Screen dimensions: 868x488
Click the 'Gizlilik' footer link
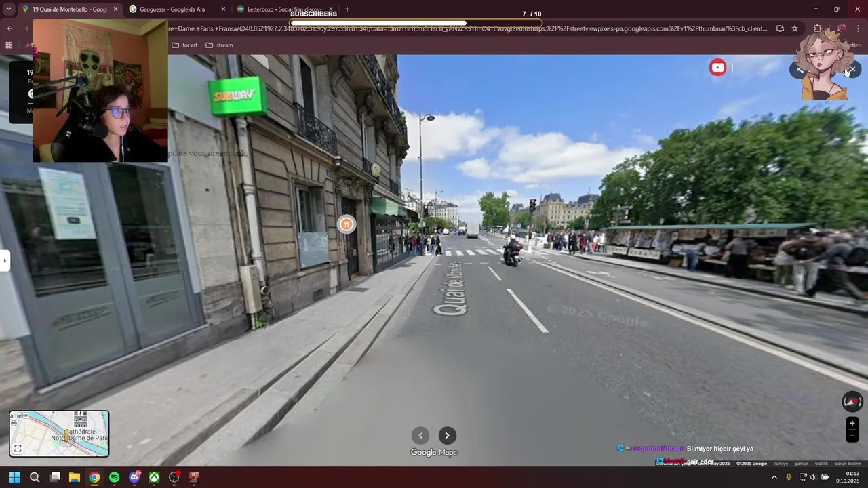tap(821, 464)
